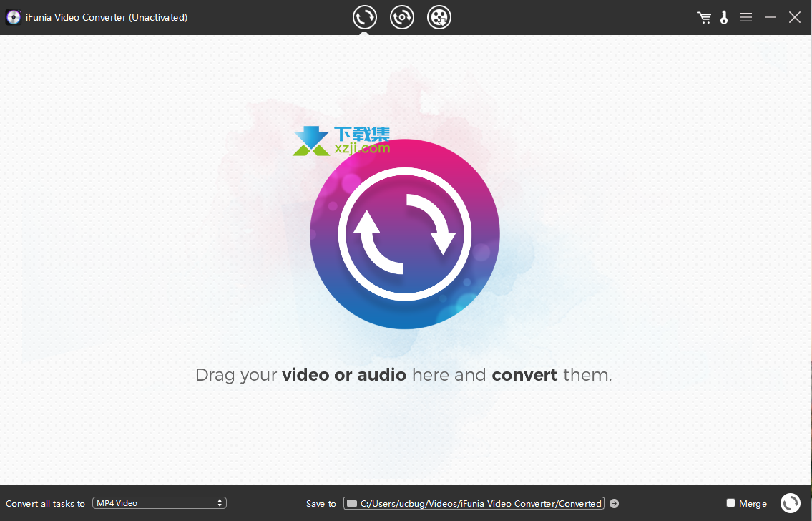Close the iFunia Video Converter window

click(795, 17)
